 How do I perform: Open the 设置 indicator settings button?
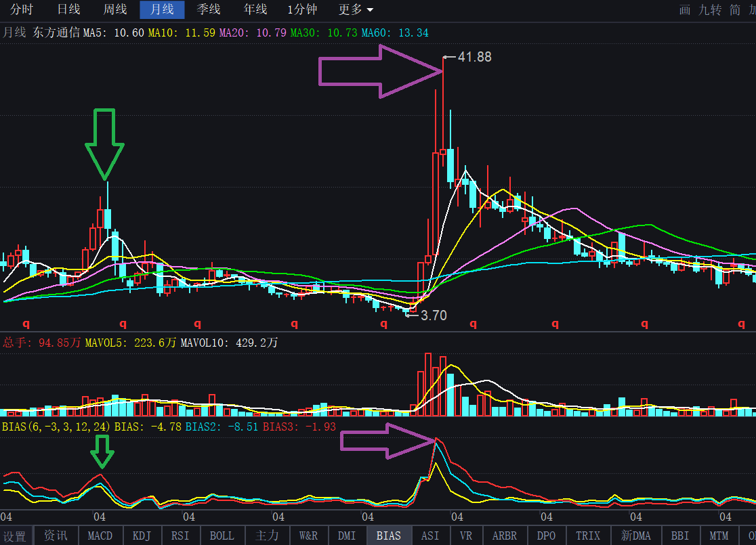(x=14, y=536)
